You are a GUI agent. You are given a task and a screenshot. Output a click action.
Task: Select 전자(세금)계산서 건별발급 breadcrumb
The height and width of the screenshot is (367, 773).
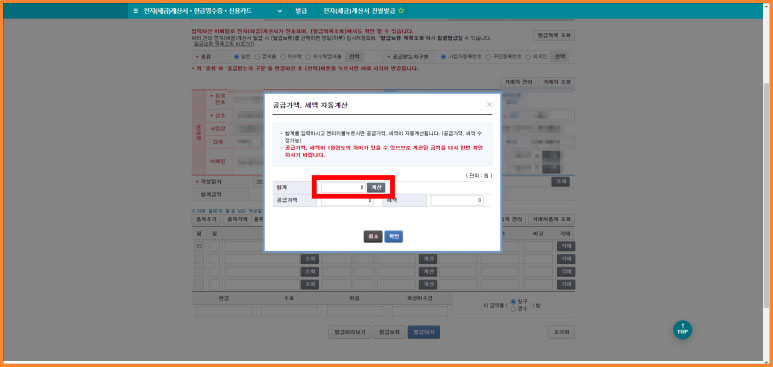[359, 11]
